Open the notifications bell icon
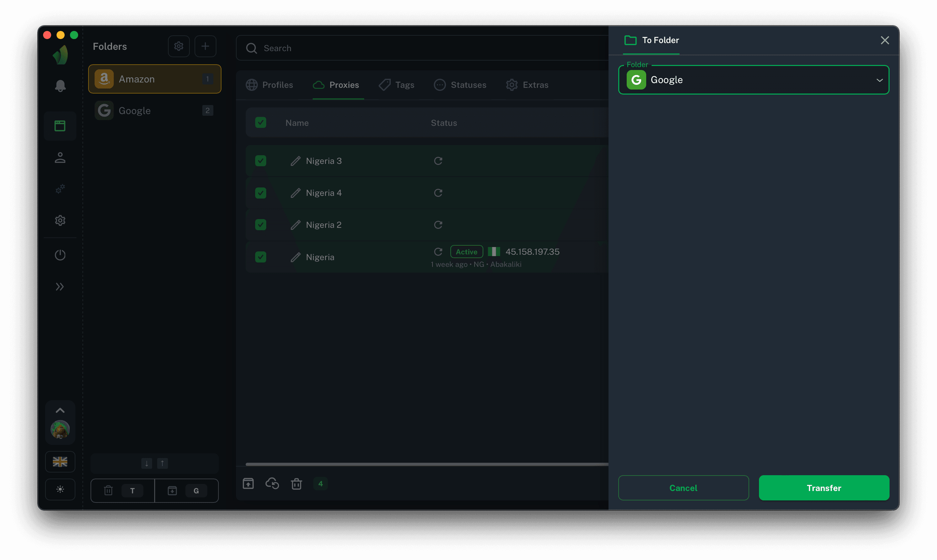Image resolution: width=937 pixels, height=560 pixels. click(60, 86)
